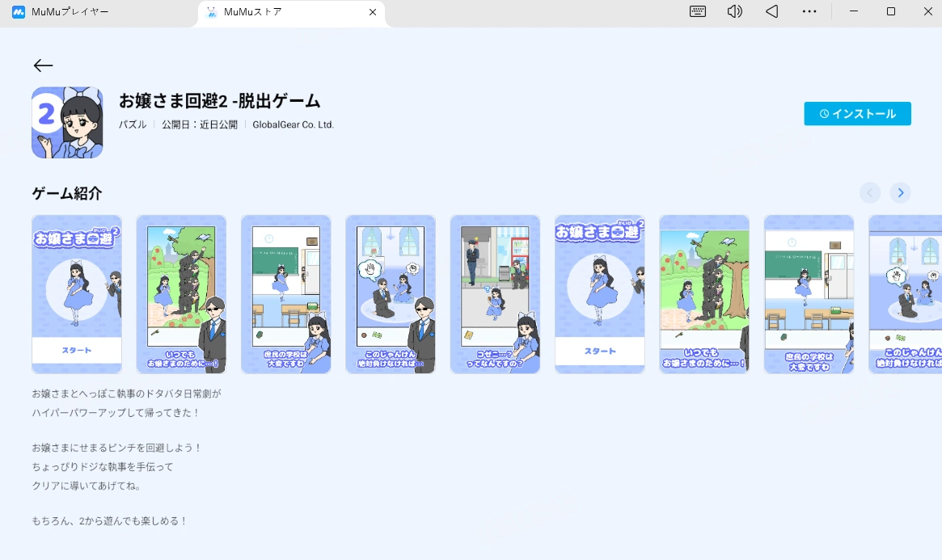Image resolution: width=942 pixels, height=560 pixels.
Task: Click the line もちろん、2から遊んでも楽しめる！
Action: (110, 521)
